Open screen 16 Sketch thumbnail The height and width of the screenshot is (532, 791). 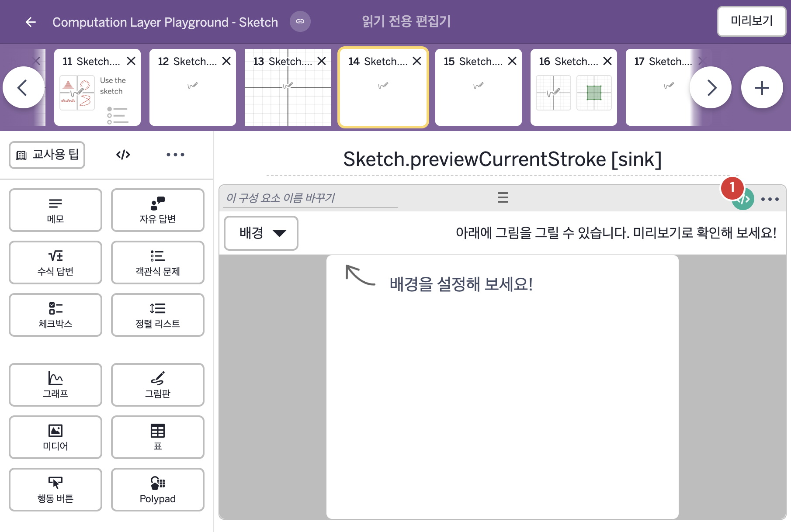tap(574, 87)
